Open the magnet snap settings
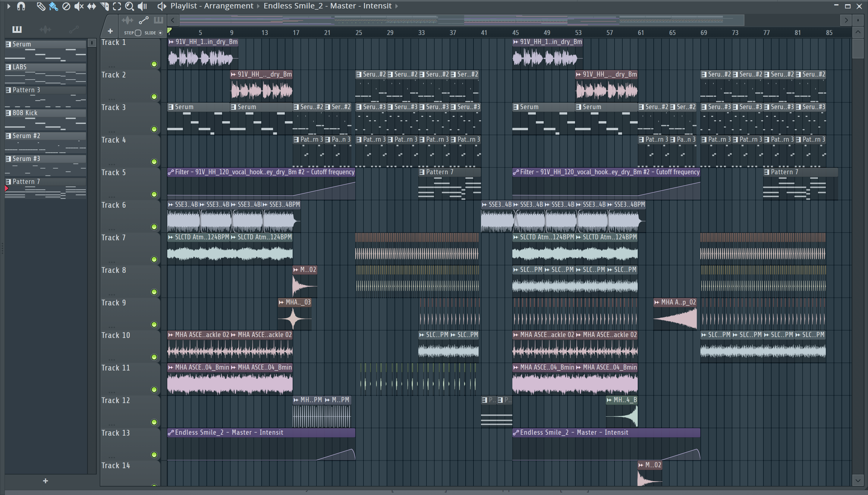This screenshot has height=495, width=868. click(21, 6)
